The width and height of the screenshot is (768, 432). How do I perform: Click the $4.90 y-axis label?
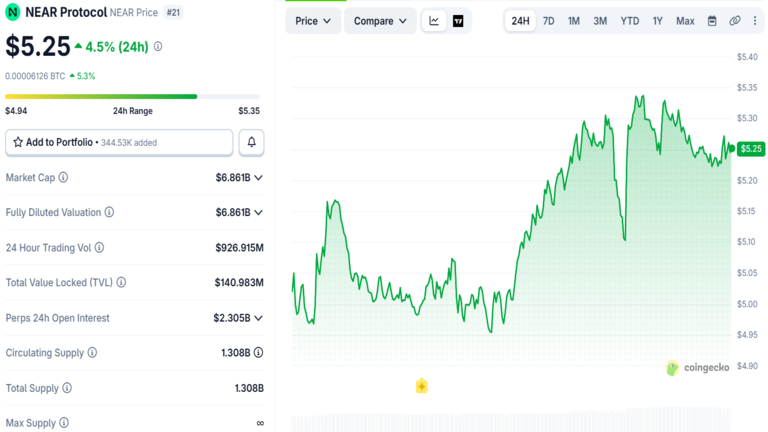[x=747, y=366]
